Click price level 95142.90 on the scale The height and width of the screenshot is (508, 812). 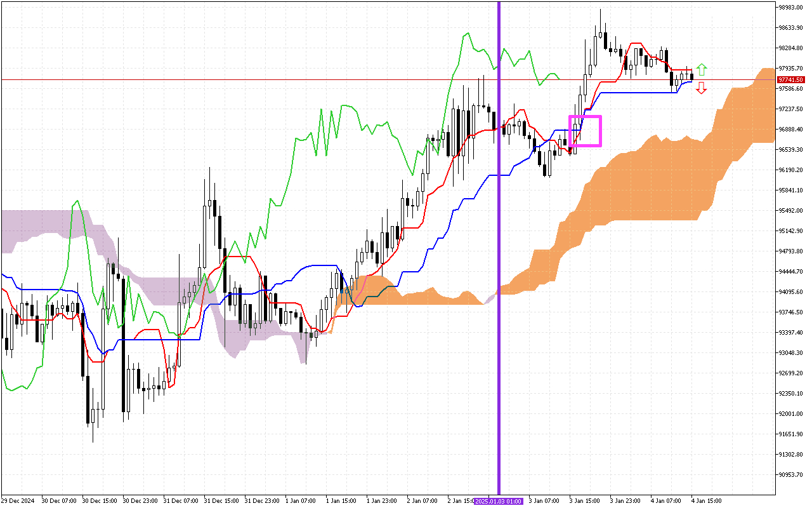coord(790,231)
